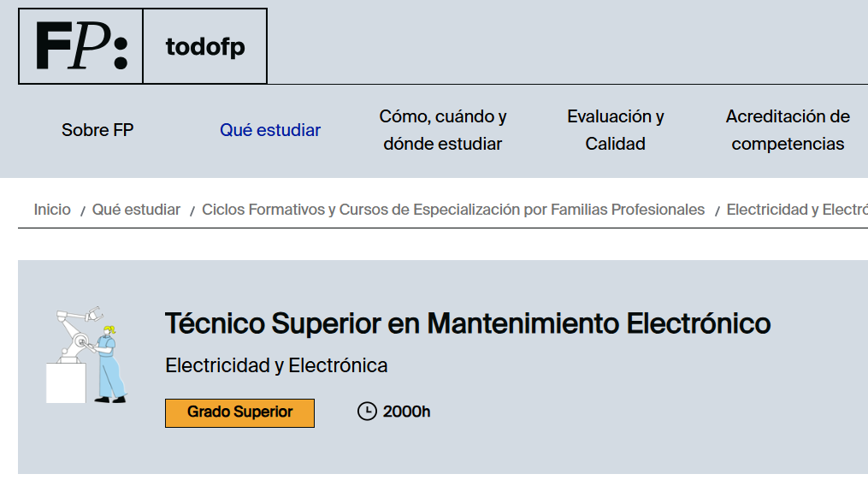Viewport: 868px width, 480px height.
Task: Click the FP: logo icon
Action: tap(81, 46)
